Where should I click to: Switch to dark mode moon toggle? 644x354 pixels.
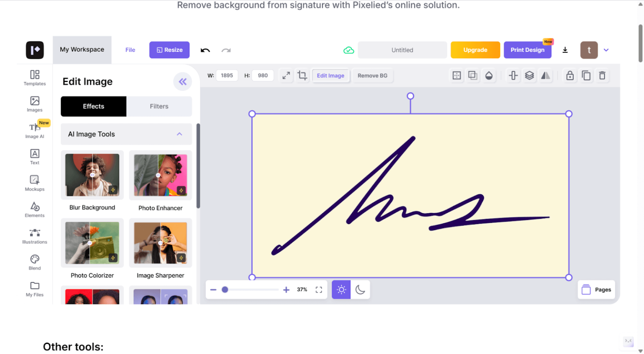tap(360, 289)
